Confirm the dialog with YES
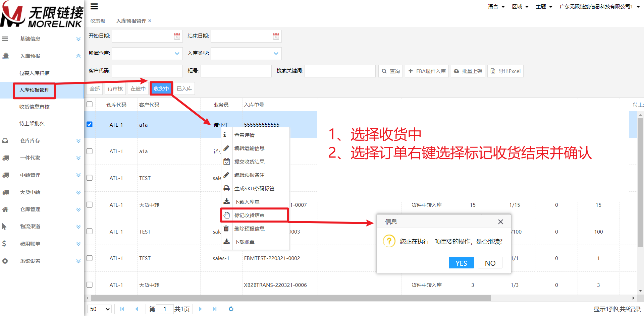This screenshot has height=316, width=644. (461, 263)
